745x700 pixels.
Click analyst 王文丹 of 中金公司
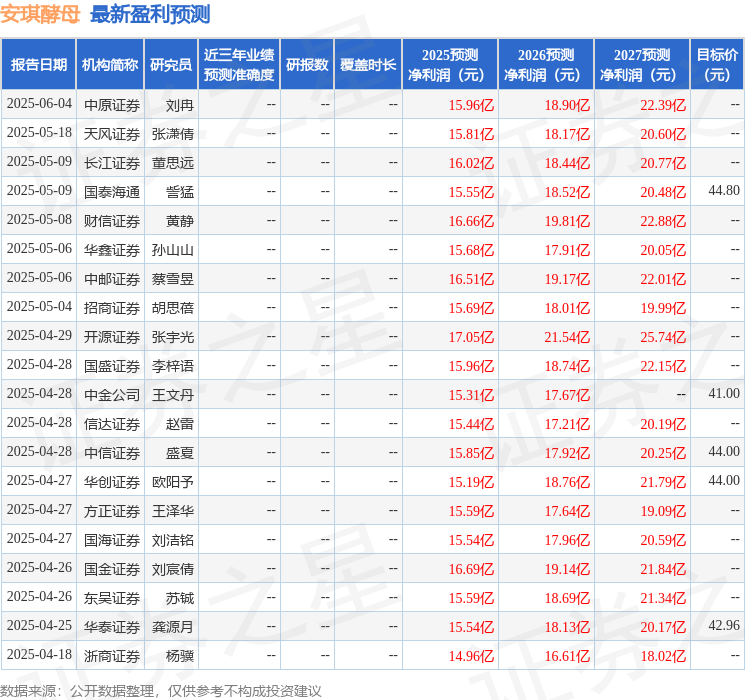[173, 394]
